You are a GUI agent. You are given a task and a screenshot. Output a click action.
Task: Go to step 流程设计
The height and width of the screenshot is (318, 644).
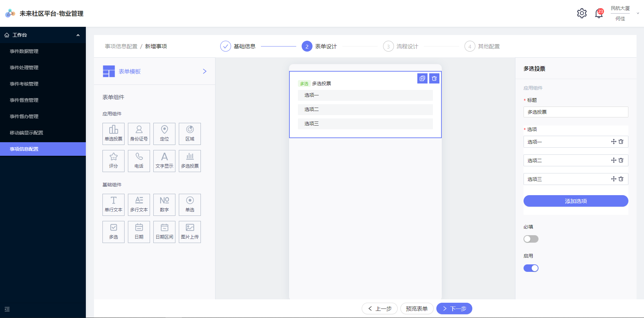coord(401,46)
